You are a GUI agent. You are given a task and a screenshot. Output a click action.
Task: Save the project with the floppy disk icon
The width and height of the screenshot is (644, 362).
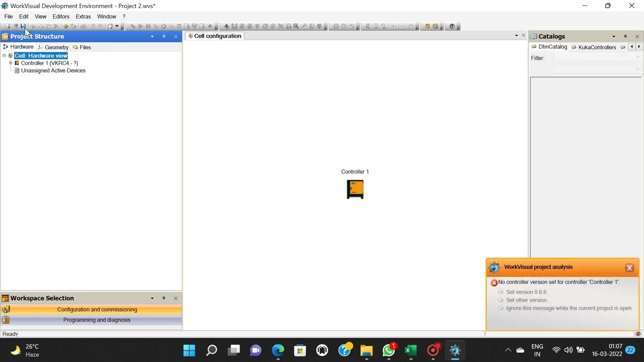23,26
